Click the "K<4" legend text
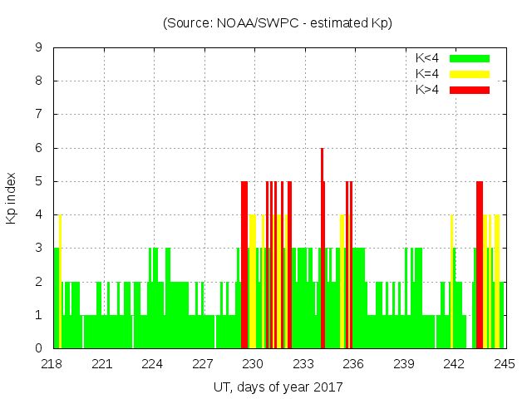 click(x=427, y=58)
